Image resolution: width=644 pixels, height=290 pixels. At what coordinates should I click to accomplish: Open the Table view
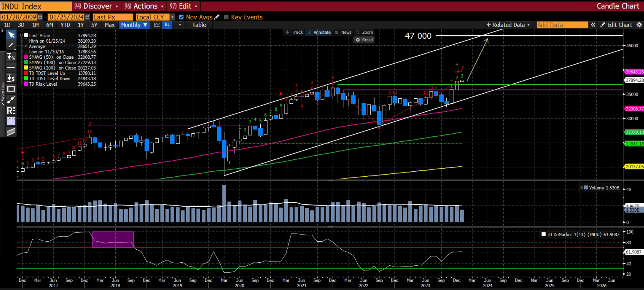[x=199, y=25]
